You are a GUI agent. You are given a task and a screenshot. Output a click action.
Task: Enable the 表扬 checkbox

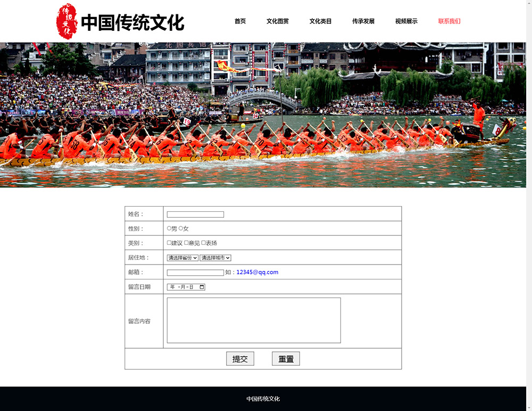coord(203,243)
